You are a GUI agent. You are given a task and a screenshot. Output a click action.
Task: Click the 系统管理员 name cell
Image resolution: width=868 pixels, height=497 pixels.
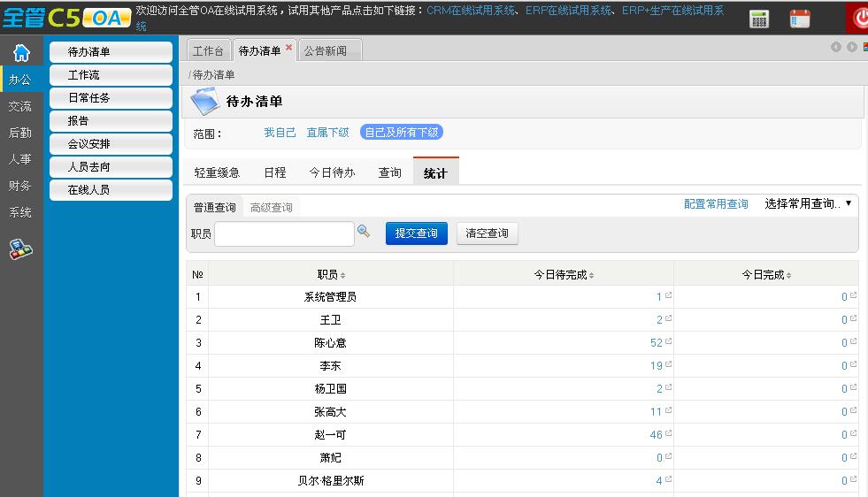point(331,297)
